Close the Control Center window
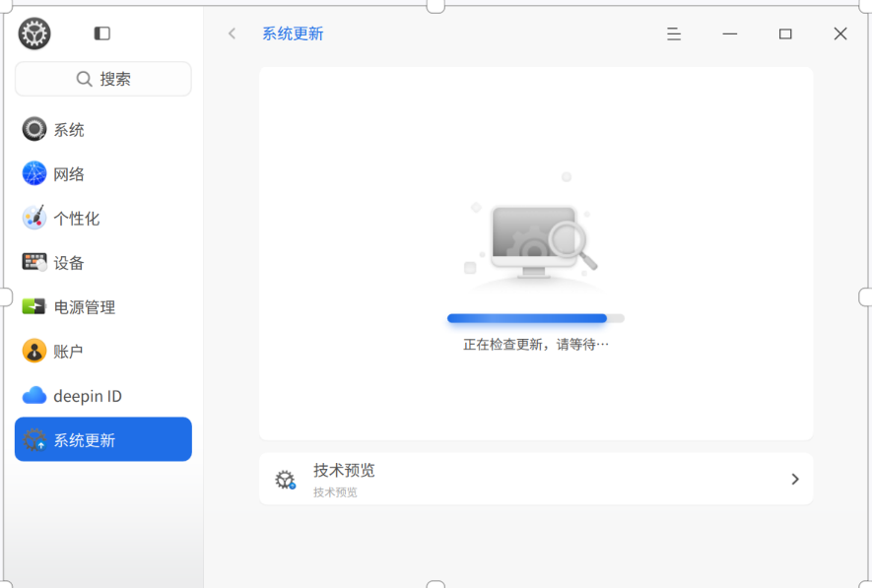The width and height of the screenshot is (872, 588). [840, 33]
